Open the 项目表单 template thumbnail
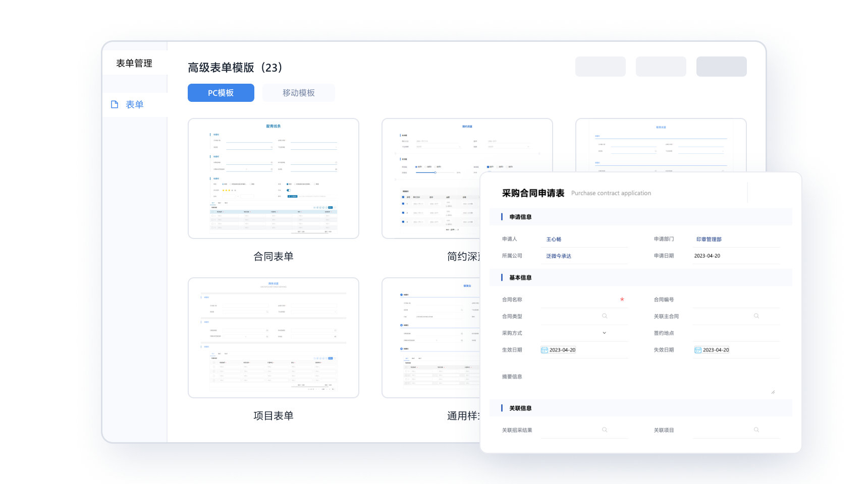 point(274,338)
